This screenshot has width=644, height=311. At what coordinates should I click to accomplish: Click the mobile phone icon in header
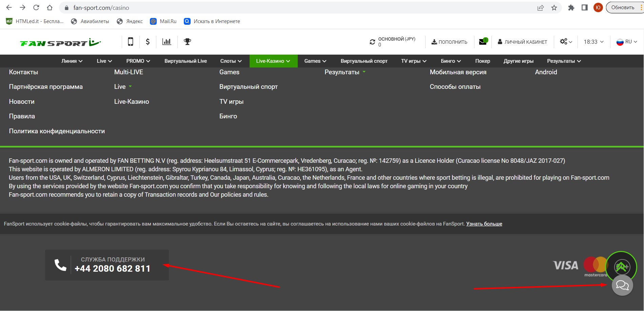click(x=130, y=42)
